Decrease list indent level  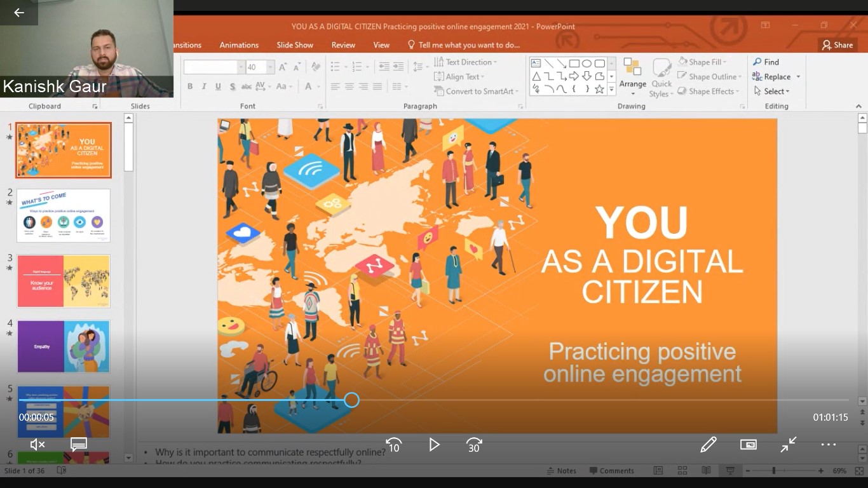(x=384, y=67)
